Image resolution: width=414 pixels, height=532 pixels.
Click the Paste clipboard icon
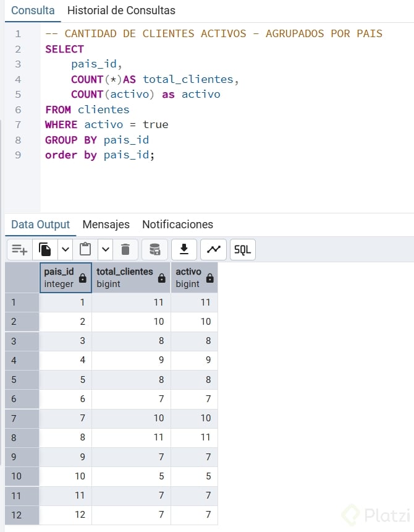85,250
